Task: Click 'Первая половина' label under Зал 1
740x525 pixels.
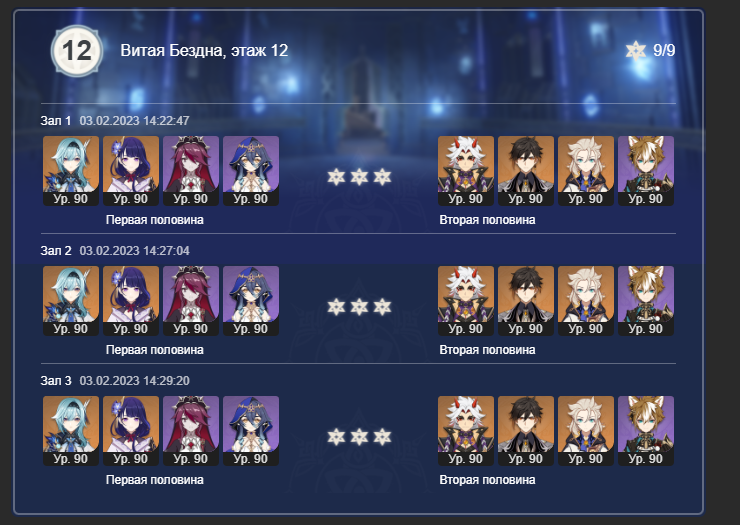Action: coord(154,220)
